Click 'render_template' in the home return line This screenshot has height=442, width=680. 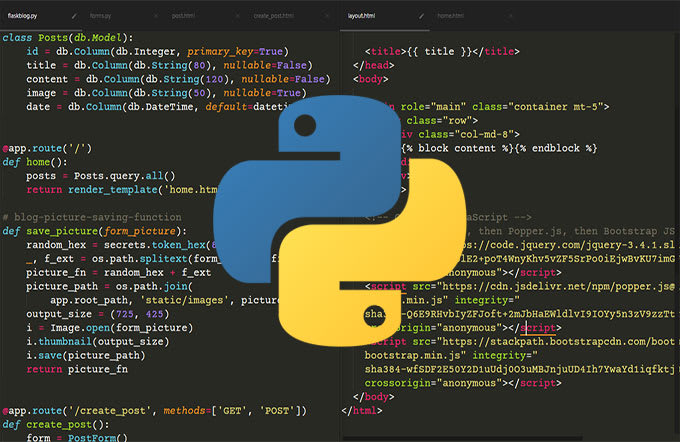[x=112, y=190]
